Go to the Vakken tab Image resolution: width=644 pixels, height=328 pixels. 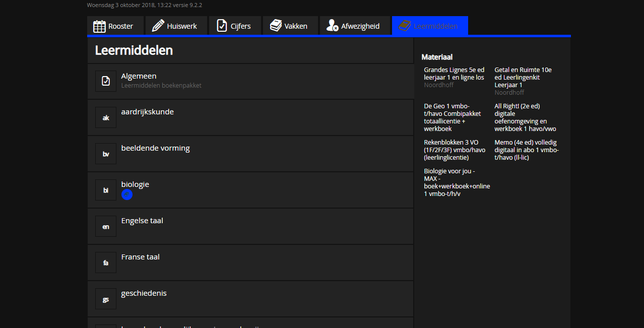(x=290, y=26)
